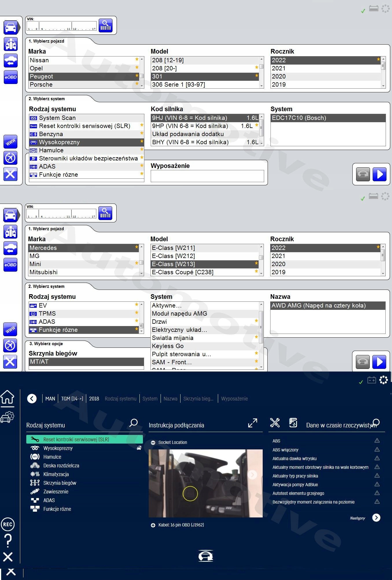Click the down arrow of Mercedes screen Rocznik list
The height and width of the screenshot is (580, 392).
(383, 274)
